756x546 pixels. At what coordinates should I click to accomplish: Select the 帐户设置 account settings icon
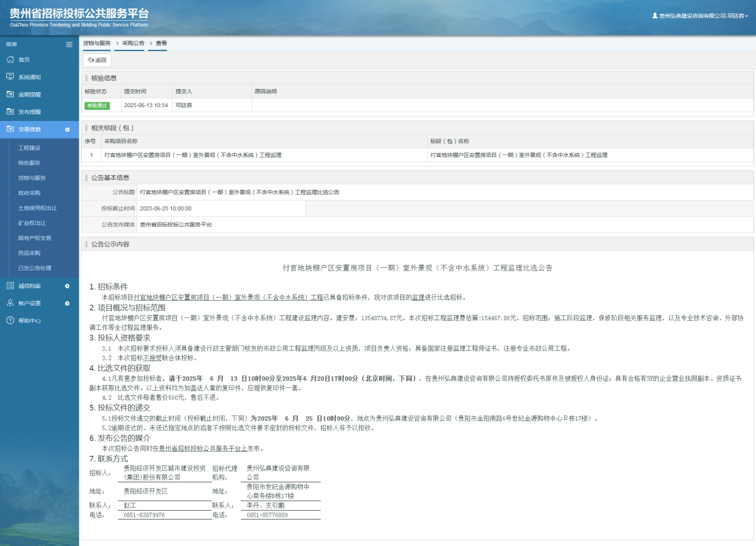(10, 301)
